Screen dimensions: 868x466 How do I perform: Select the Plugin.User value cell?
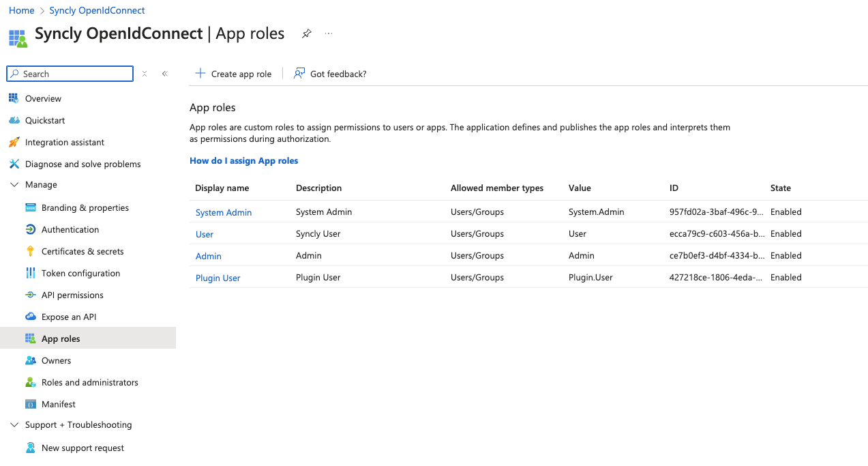(x=590, y=277)
